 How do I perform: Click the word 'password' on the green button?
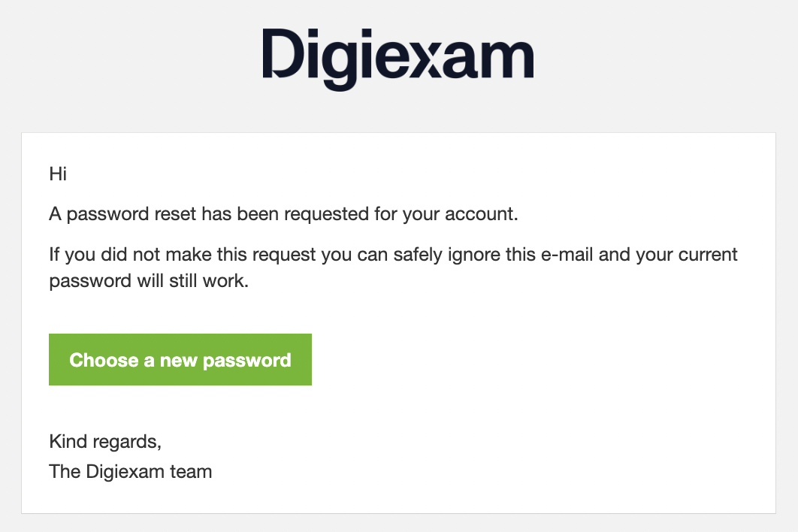tap(246, 361)
